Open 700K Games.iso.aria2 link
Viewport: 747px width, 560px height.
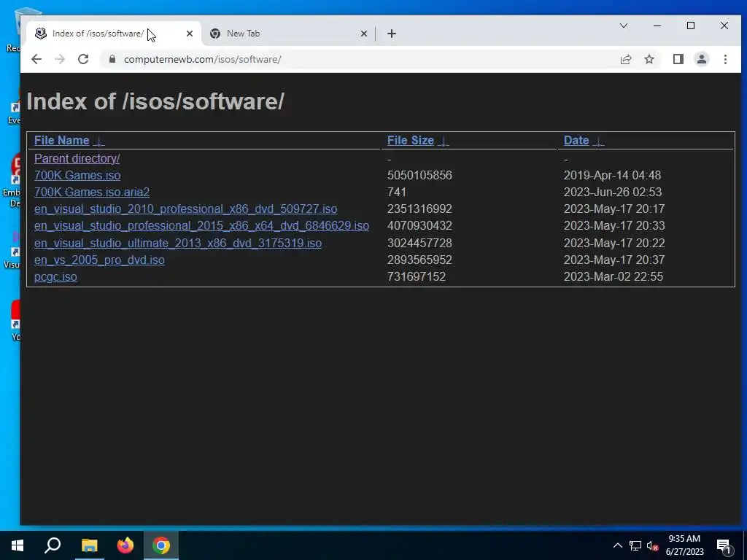tap(92, 192)
